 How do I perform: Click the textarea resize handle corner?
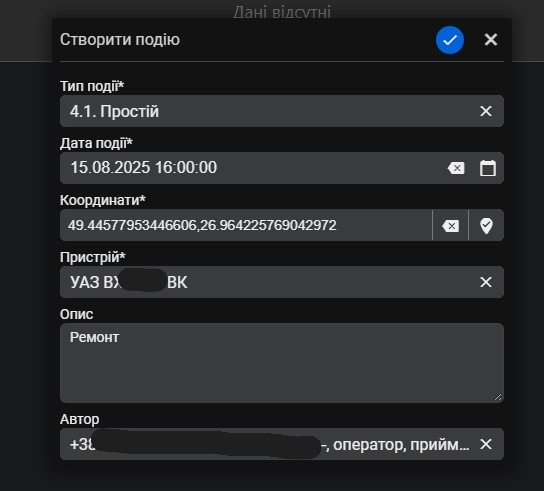(498, 397)
